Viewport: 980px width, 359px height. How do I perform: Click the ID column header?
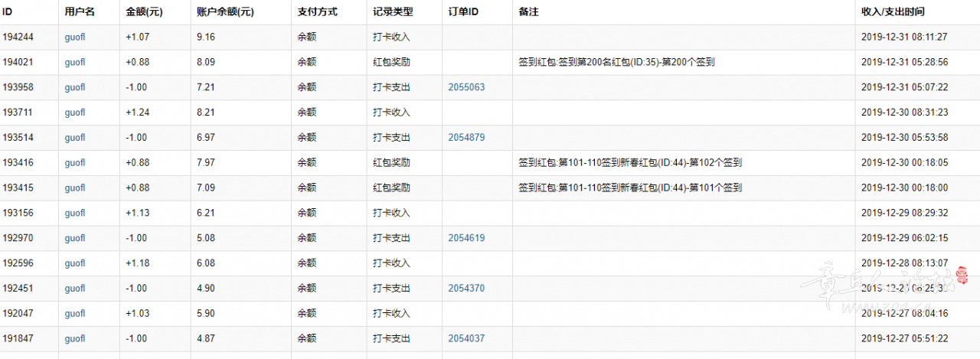click(x=8, y=12)
